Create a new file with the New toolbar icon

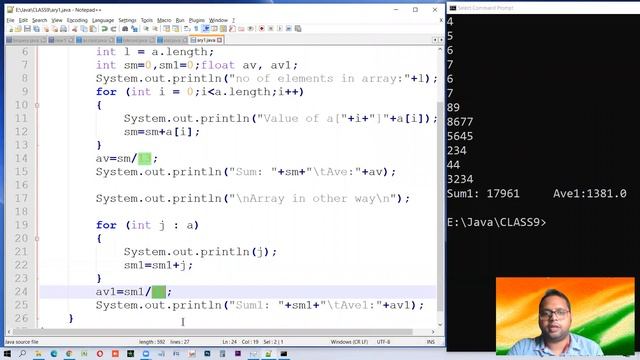11,29
